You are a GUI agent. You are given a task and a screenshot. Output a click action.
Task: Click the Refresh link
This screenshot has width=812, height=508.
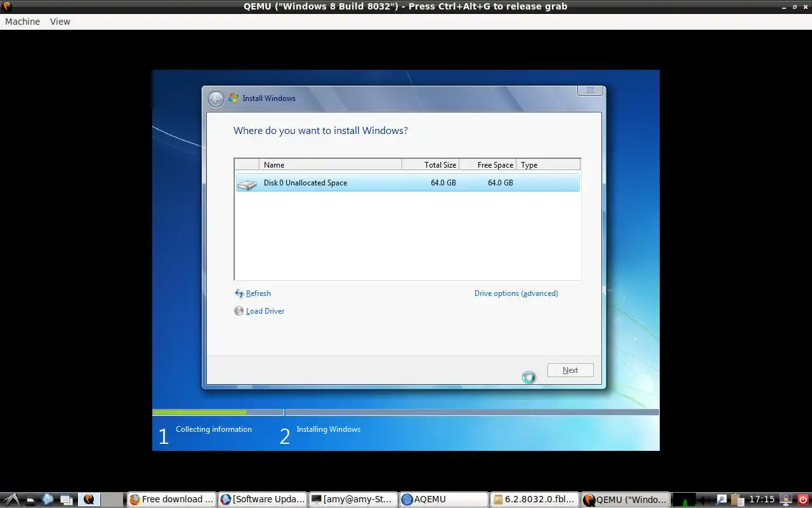click(x=258, y=293)
